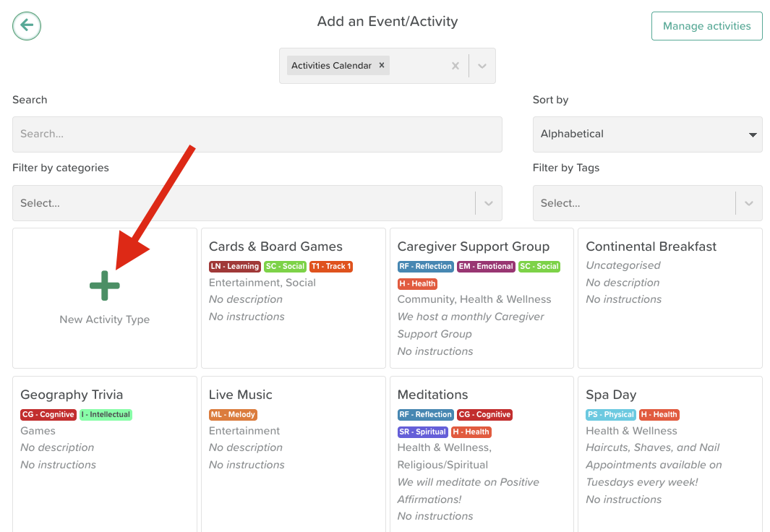Clear all selected calendars
This screenshot has width=770, height=532.
click(x=455, y=66)
